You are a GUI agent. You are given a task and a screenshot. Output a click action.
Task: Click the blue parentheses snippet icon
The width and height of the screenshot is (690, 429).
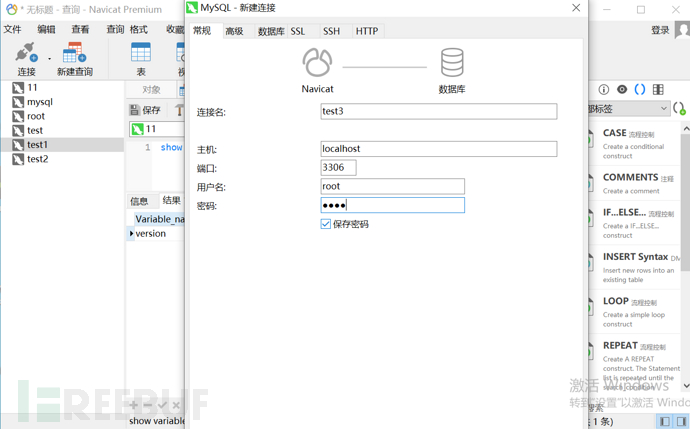pyautogui.click(x=640, y=89)
